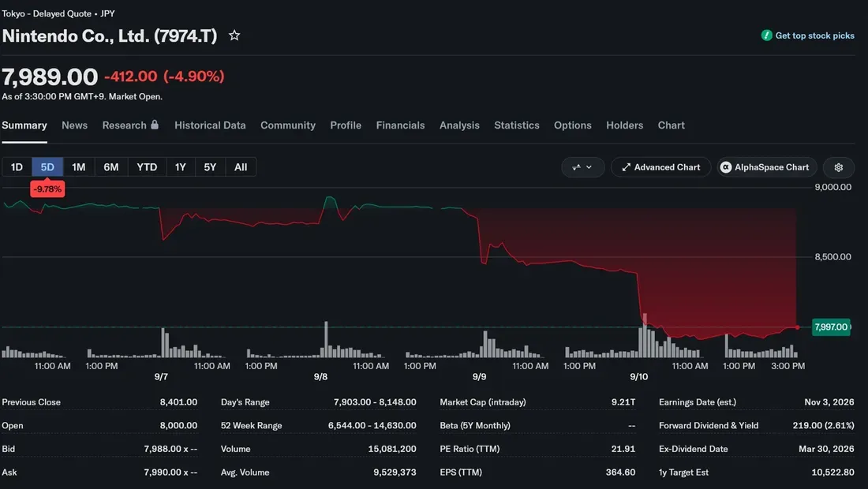Click the Day's Range value
The image size is (868, 489).
375,402
